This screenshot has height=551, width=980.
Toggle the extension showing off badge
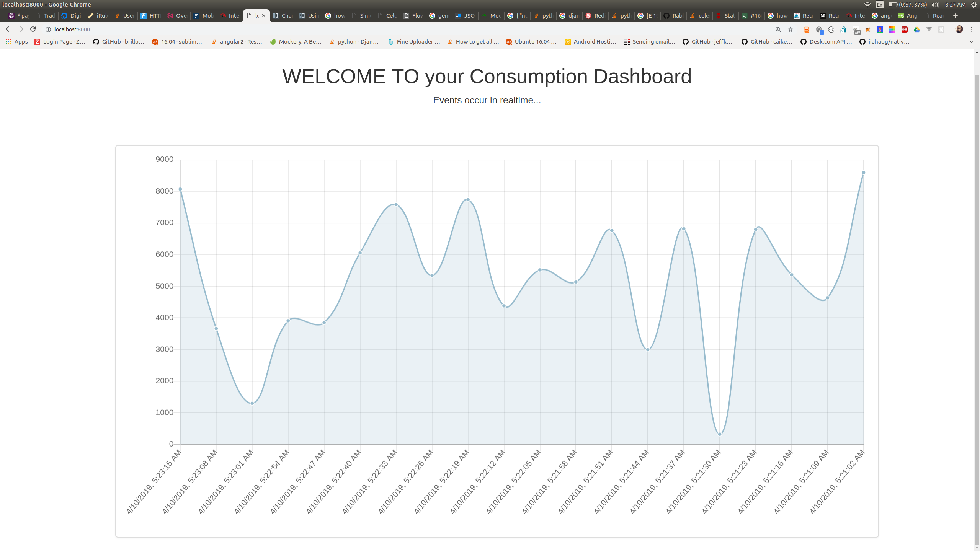click(856, 30)
